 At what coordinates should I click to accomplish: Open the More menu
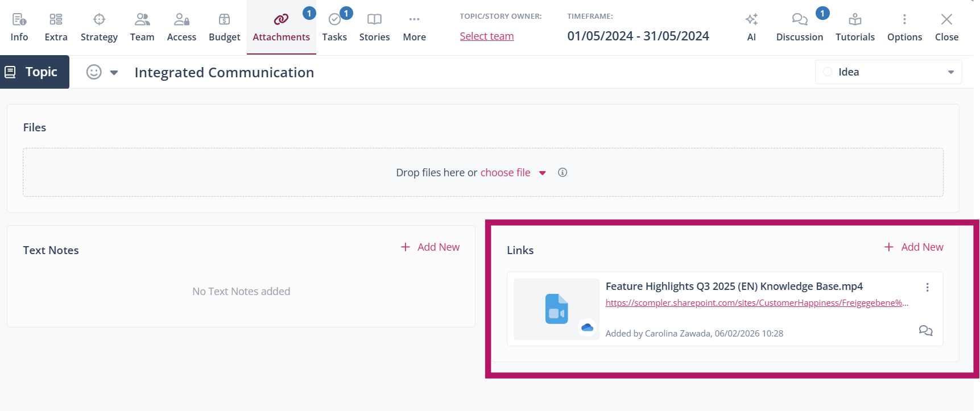coord(414,27)
